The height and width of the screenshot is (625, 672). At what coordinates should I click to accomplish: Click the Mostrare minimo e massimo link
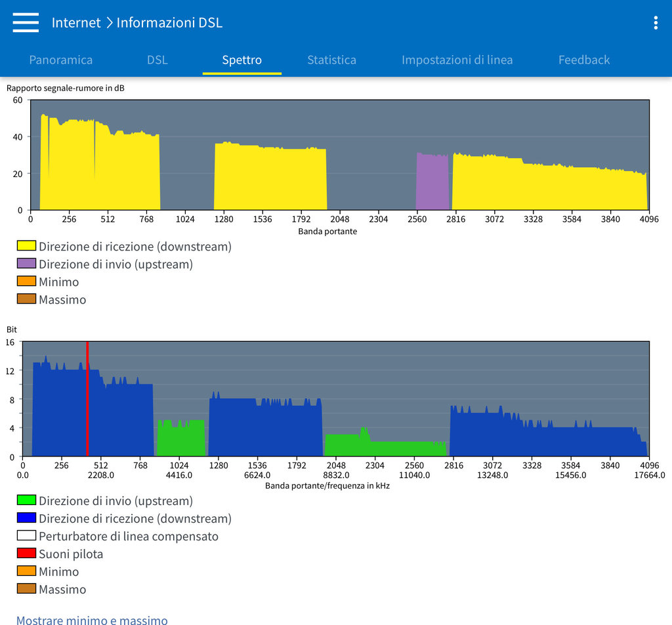click(x=92, y=620)
